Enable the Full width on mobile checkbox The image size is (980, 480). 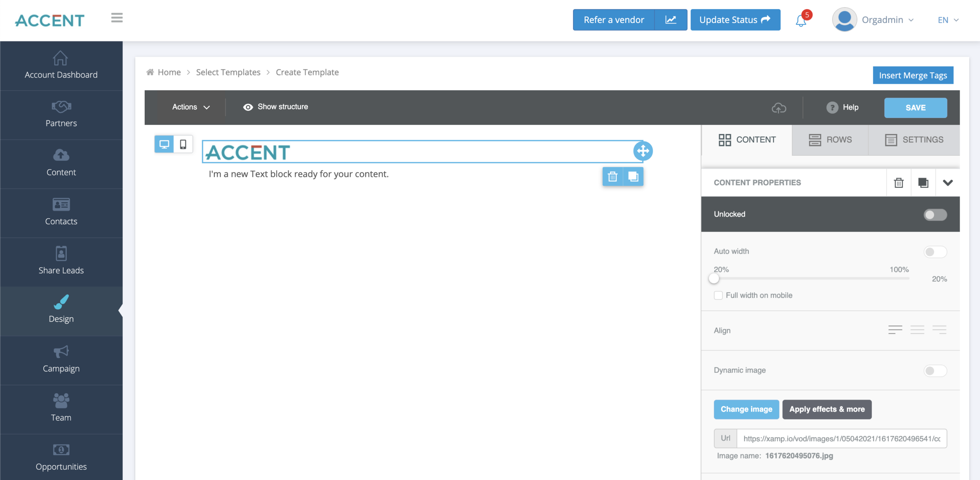click(718, 295)
